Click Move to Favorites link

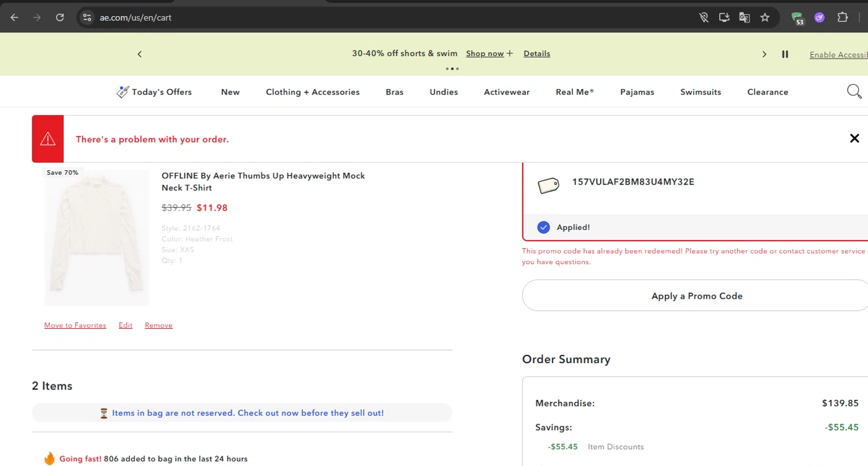(75, 325)
